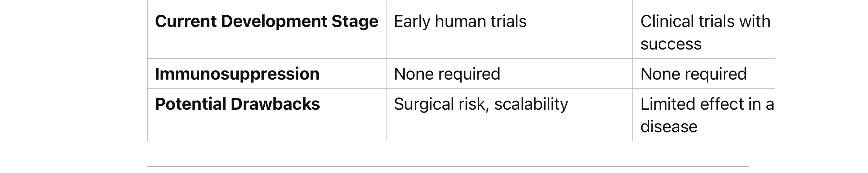Screen dimensions: 868x173
Task: Click "None required" in the middle column
Action: pyautogui.click(x=447, y=74)
